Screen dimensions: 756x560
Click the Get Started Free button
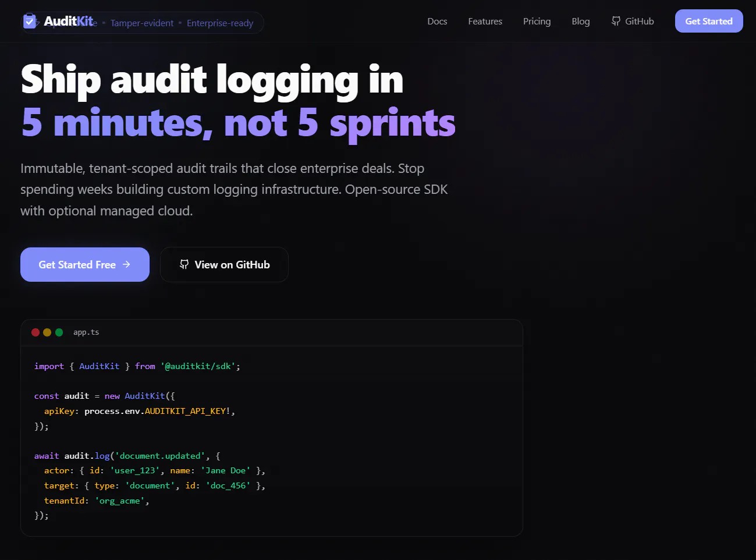click(x=85, y=264)
